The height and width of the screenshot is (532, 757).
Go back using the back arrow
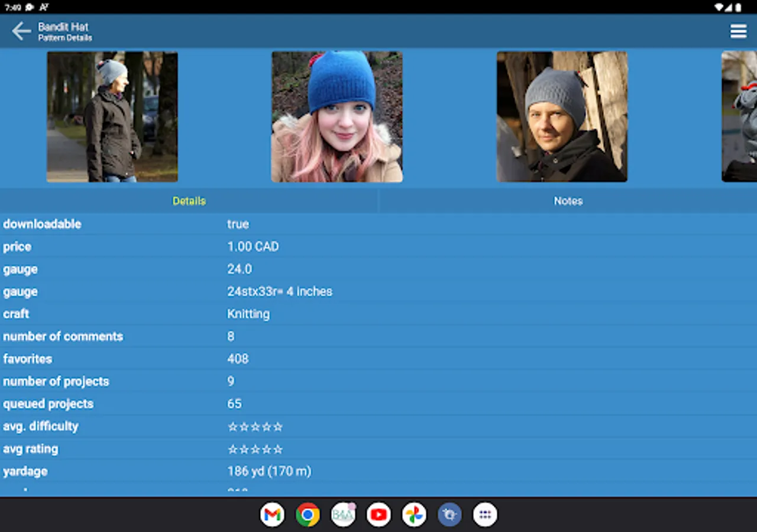[x=21, y=31]
